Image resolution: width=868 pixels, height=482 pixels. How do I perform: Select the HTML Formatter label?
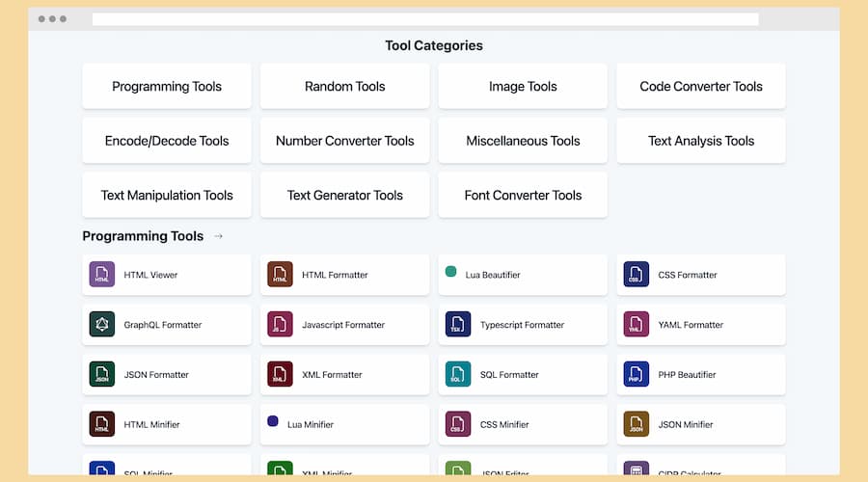coord(335,275)
